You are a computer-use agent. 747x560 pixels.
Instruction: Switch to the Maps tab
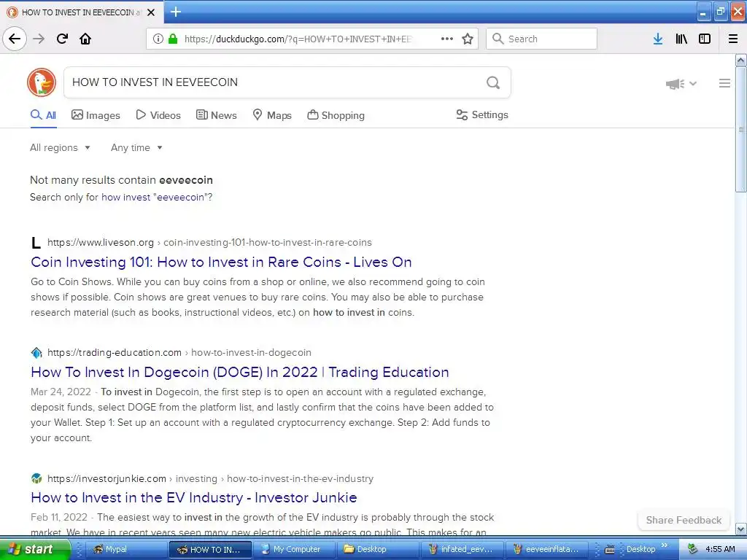coord(272,115)
